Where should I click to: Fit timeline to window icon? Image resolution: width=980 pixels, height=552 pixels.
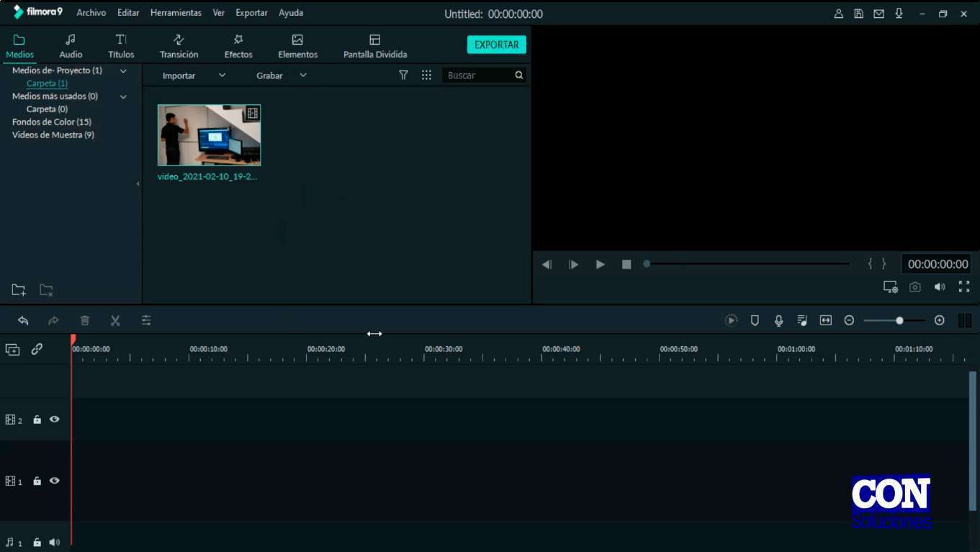coord(826,320)
